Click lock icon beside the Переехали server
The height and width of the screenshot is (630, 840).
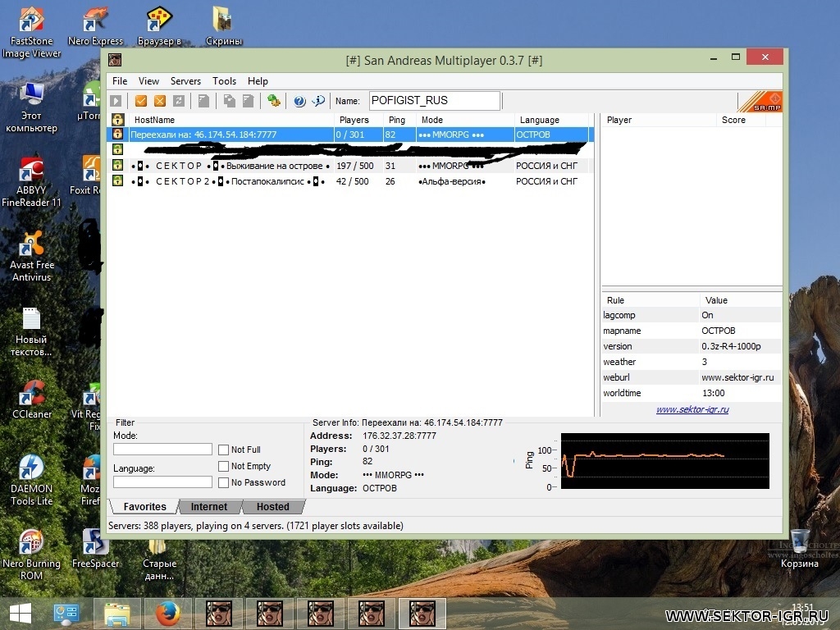118,134
